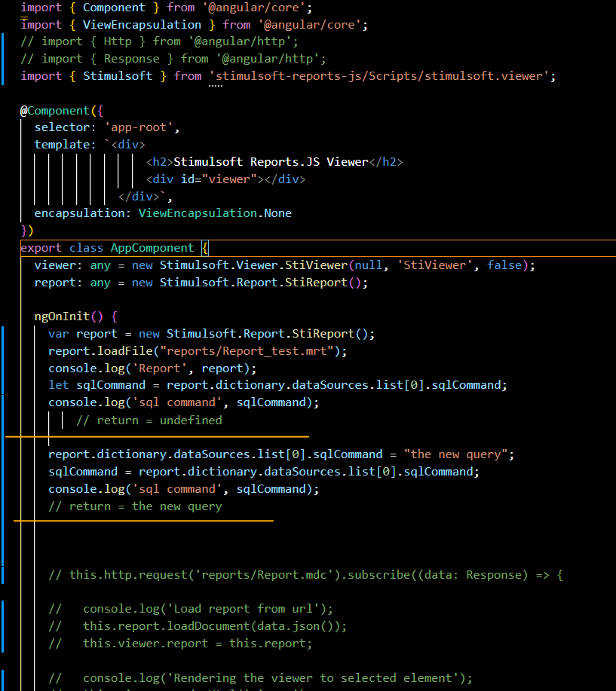This screenshot has width=616, height=691.
Task: Click the commented this.http.request line
Action: 305,575
